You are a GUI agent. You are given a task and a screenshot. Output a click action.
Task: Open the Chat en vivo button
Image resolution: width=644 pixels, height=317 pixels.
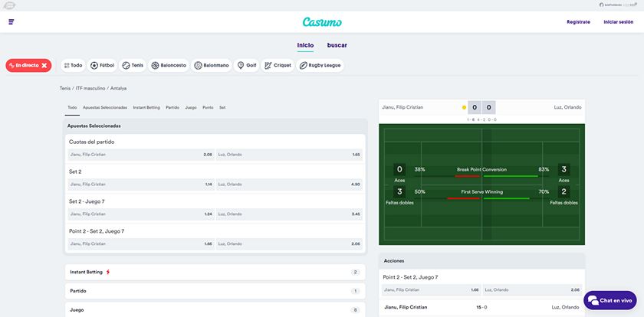610,300
